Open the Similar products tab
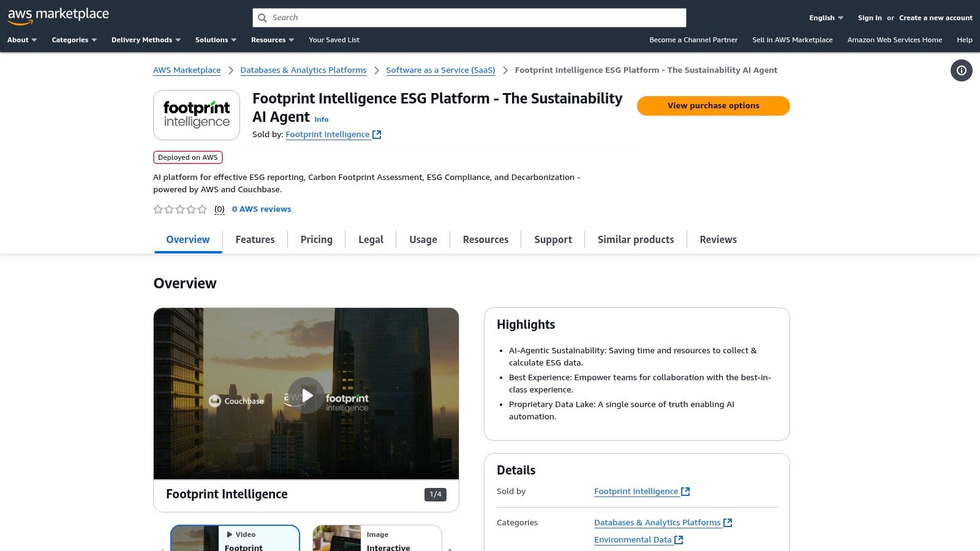 coord(636,239)
